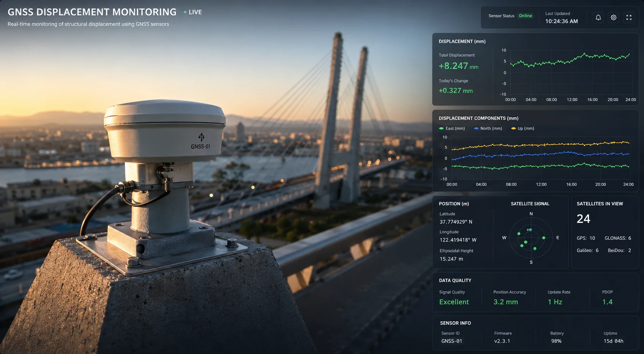The image size is (644, 354).
Task: Click Position Accuracy value 3.2 mm
Action: 505,302
